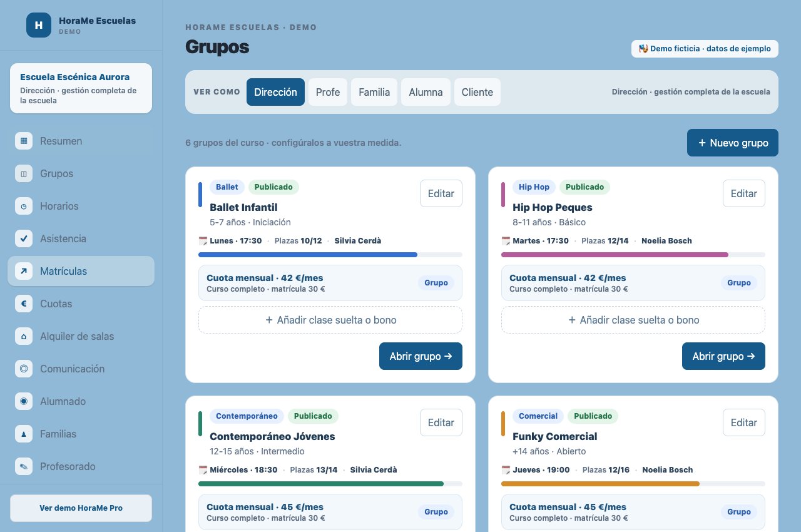Image resolution: width=801 pixels, height=532 pixels.
Task: Open the Ballet Infantil group
Action: [x=421, y=356]
